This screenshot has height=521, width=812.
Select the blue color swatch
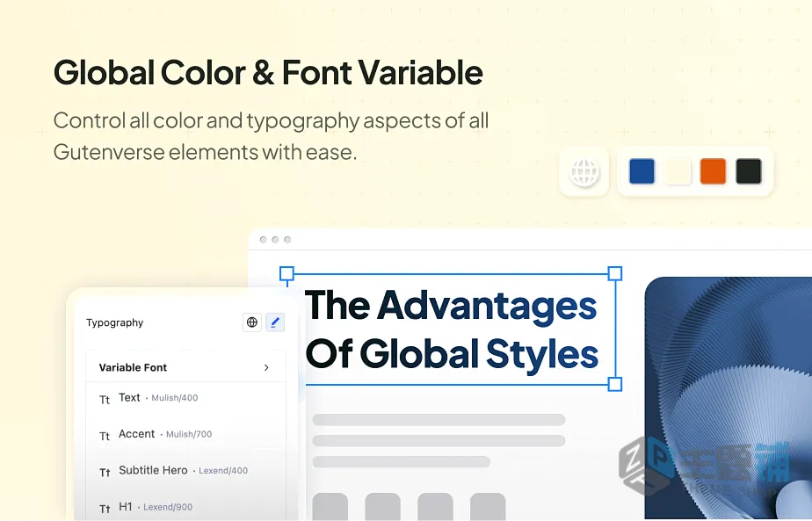642,171
